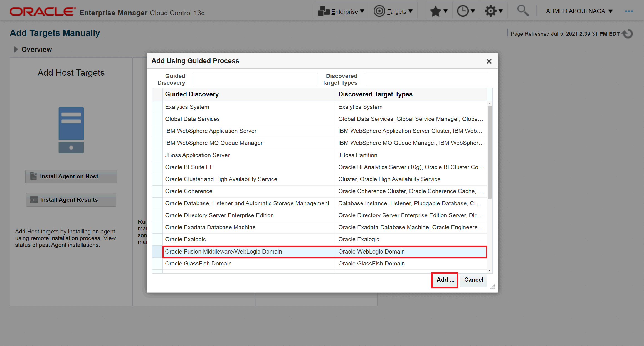Viewport: 644px width, 346px height.
Task: Click the Cancel button
Action: pos(473,280)
